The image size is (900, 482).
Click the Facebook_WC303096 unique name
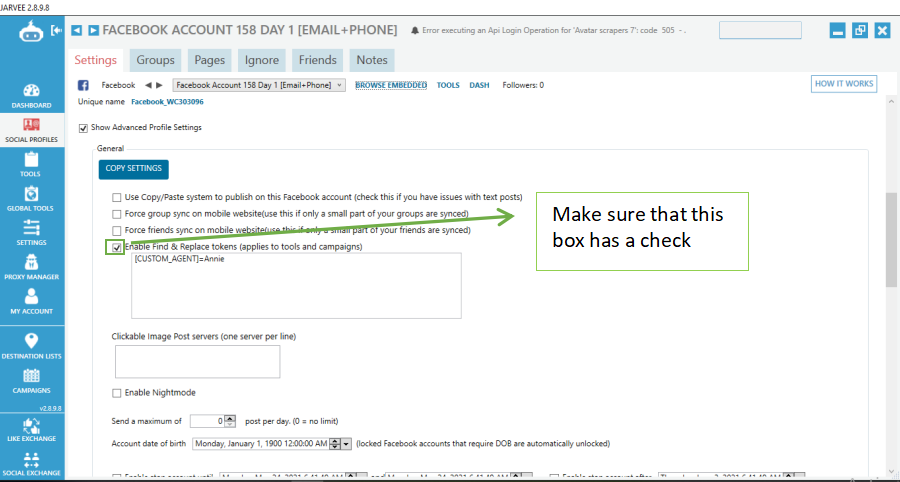[167, 102]
